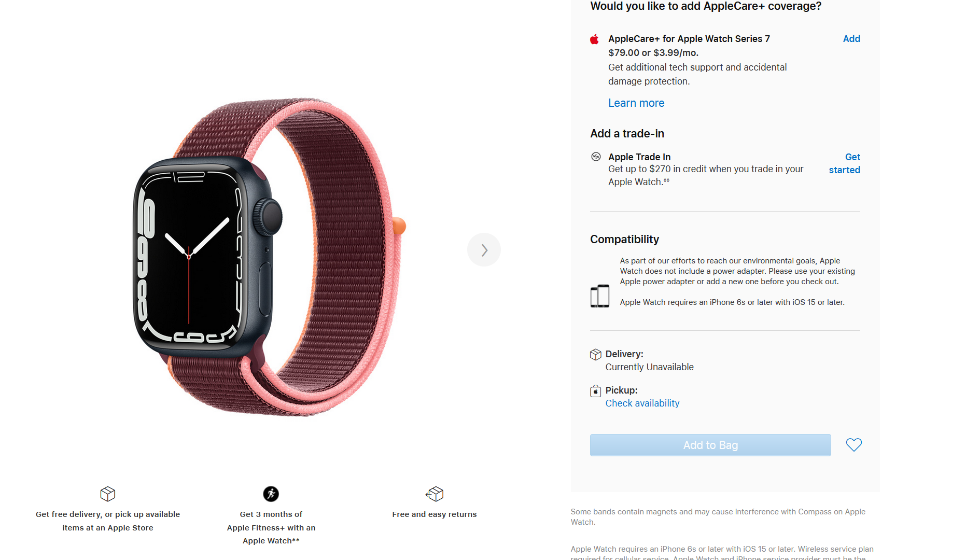980x560 pixels.
Task: Add AppleCare+ for Apple Watch Series 7
Action: (x=851, y=39)
